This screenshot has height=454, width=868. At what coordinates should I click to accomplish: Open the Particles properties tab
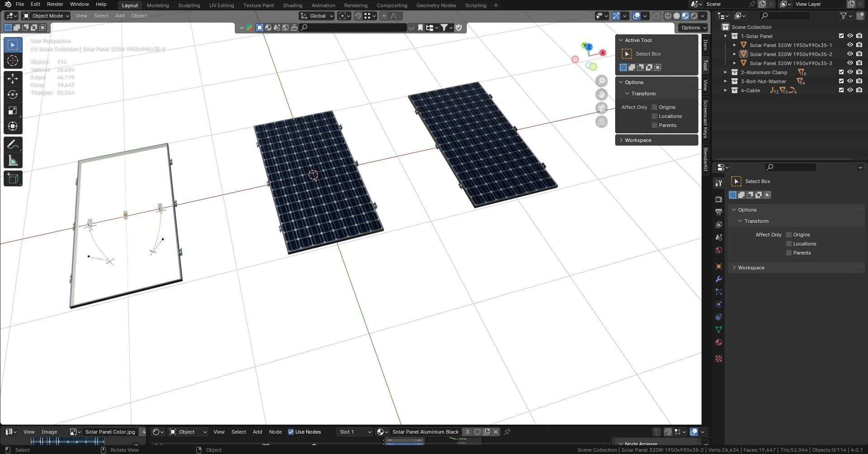pos(718,292)
